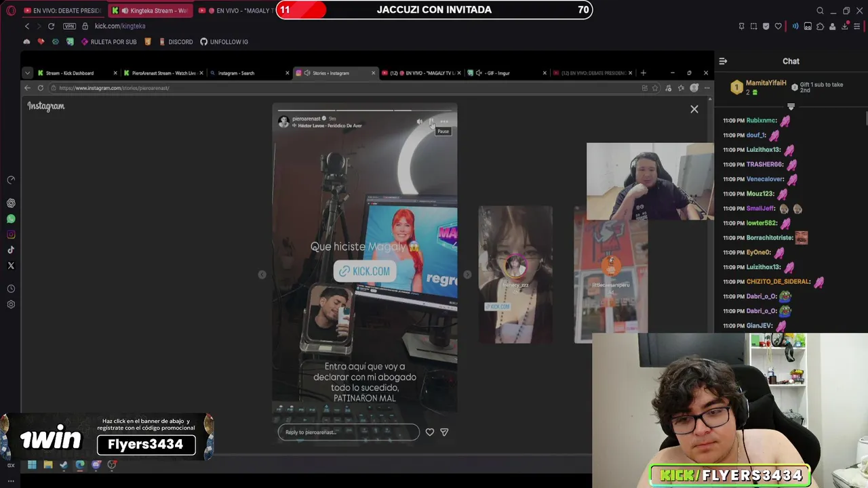868x488 pixels.
Task: Open Opera extensions cube icon
Action: (820, 26)
